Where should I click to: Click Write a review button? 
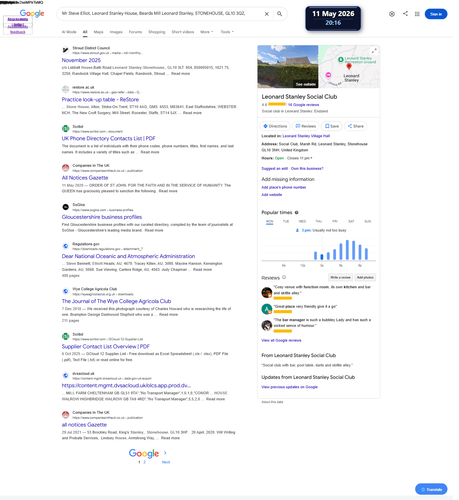(340, 277)
